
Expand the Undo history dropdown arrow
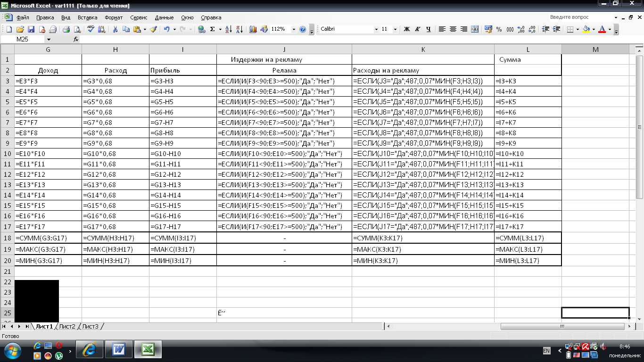(x=174, y=29)
